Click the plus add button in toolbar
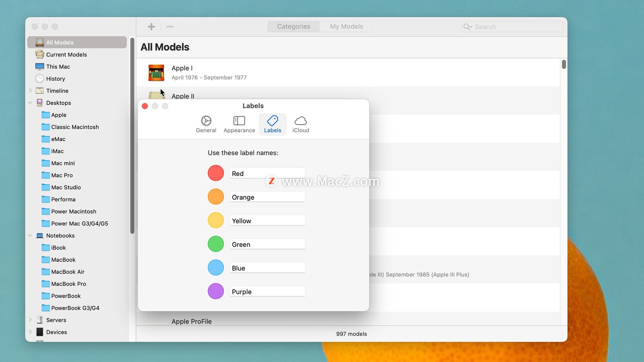 [151, 26]
